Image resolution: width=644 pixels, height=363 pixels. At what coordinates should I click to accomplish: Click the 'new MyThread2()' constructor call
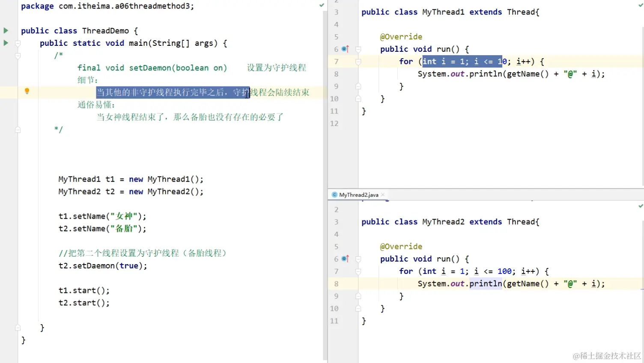click(x=164, y=191)
